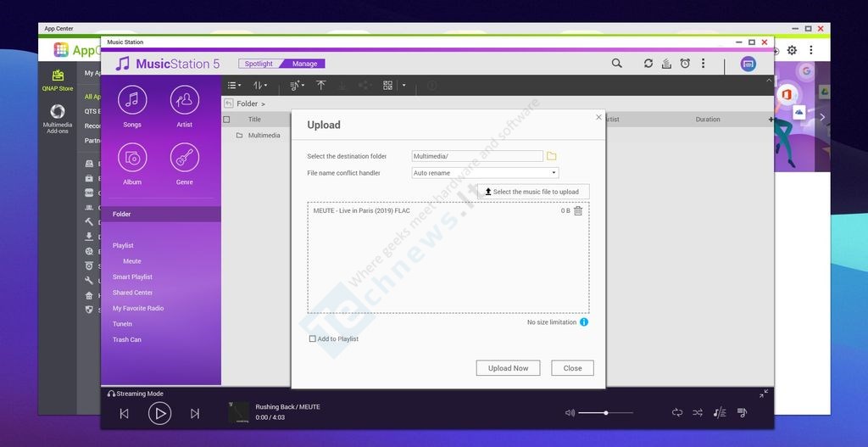Collapse the player with the shrink arrows icon
The height and width of the screenshot is (447, 868).
click(764, 394)
